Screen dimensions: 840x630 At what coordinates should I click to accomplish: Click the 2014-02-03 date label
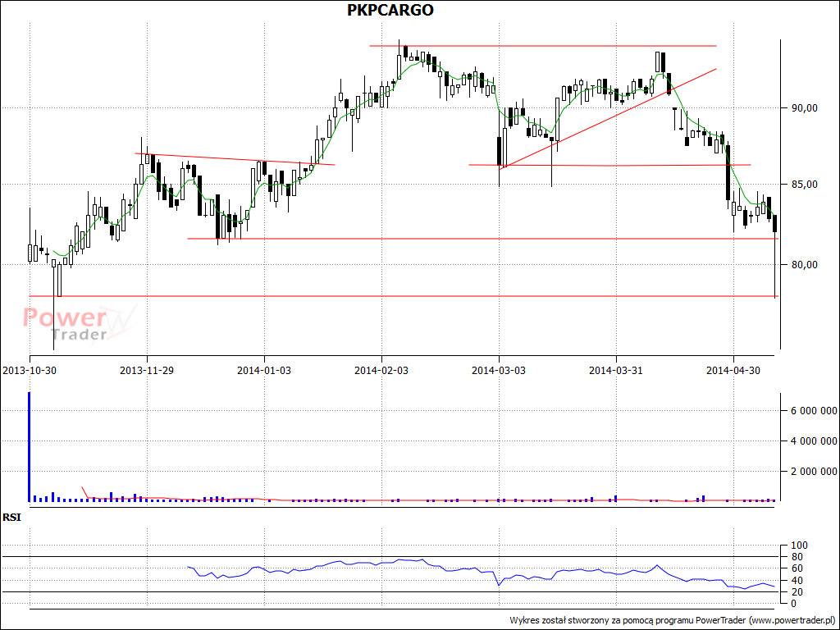tap(381, 370)
